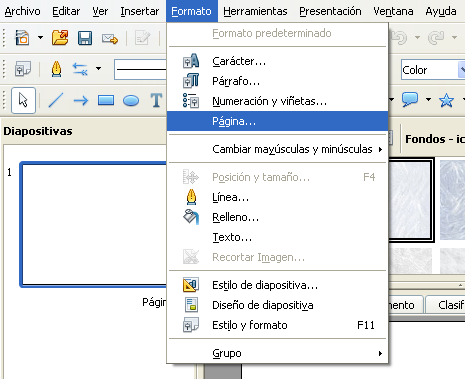465x379 pixels.
Task: Click the arrow style icon
Action: point(80,69)
